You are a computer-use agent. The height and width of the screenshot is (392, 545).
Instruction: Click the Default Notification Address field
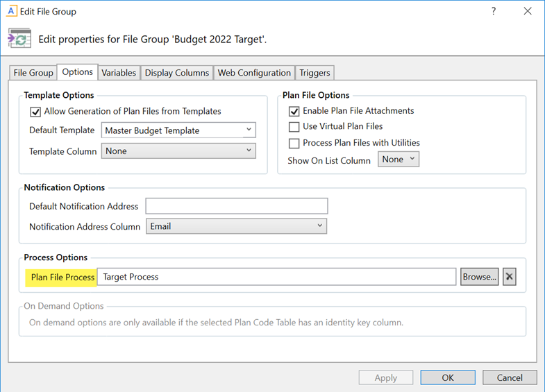click(236, 206)
